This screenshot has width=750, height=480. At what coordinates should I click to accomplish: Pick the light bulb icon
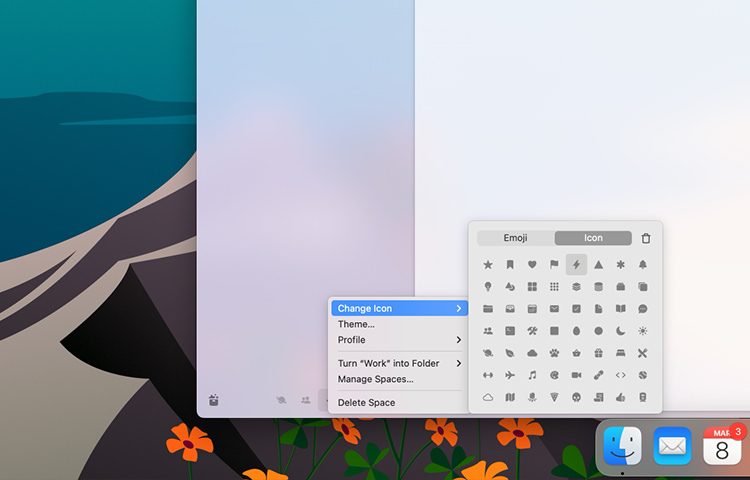pyautogui.click(x=488, y=286)
